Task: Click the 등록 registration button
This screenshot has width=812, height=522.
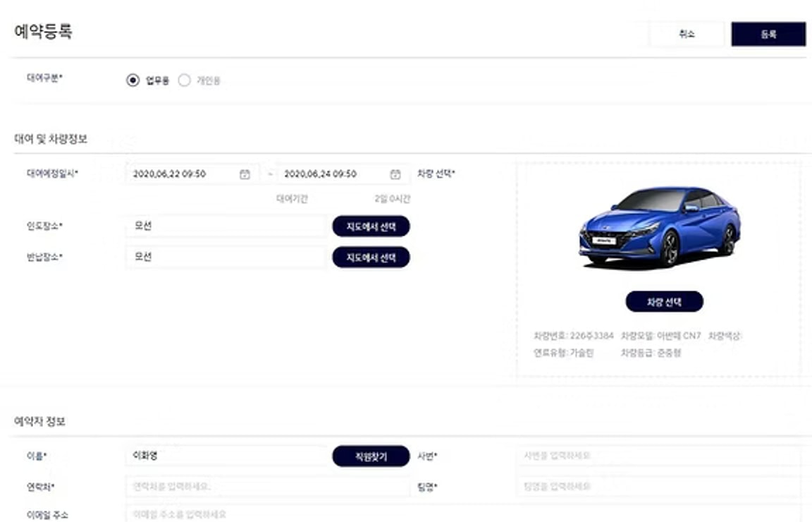Action: [x=769, y=33]
